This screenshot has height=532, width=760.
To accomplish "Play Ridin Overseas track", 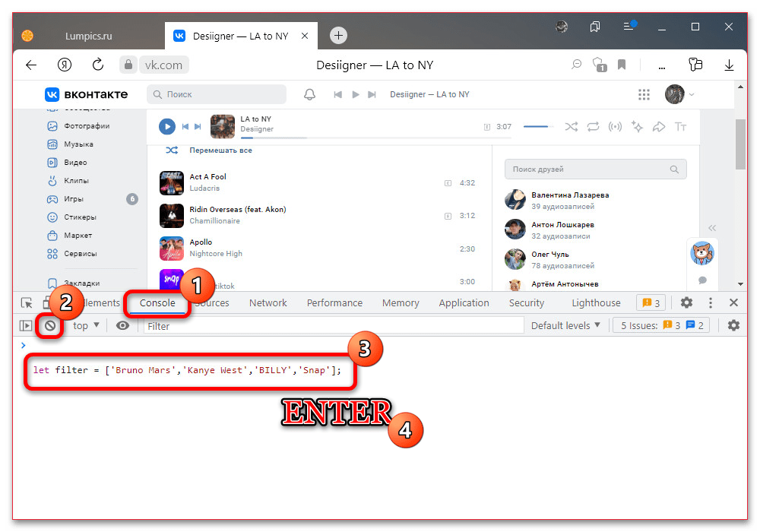I will click(x=318, y=215).
